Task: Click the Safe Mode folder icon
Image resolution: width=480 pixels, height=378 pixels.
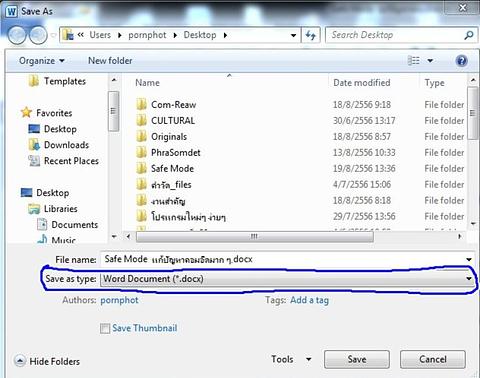Action: 141,168
